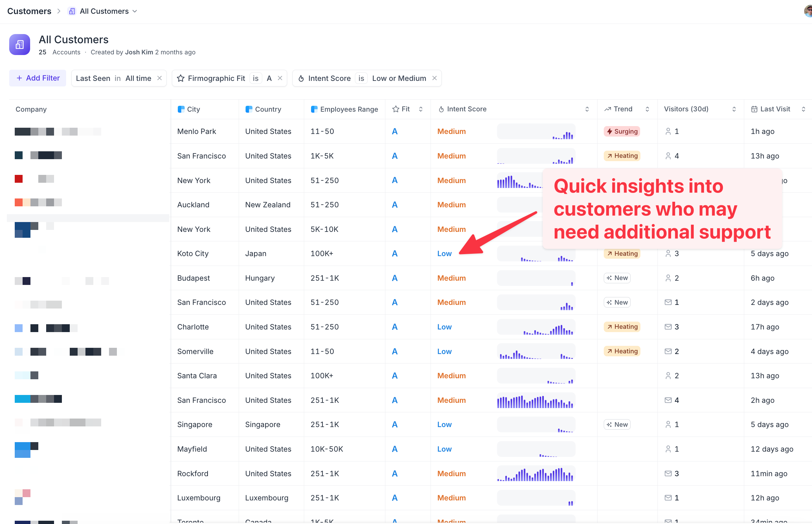Image resolution: width=812 pixels, height=524 pixels.
Task: Click the Add Filter button
Action: tap(38, 78)
